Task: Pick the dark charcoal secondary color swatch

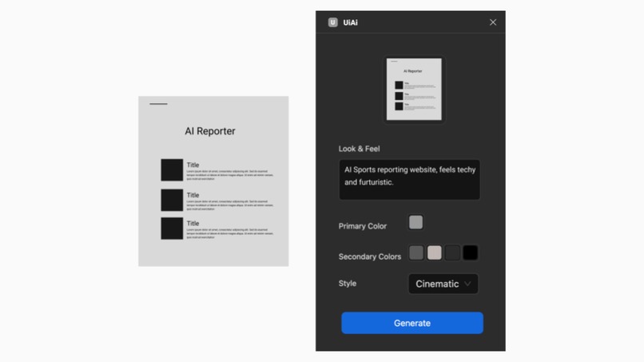Action: [452, 253]
